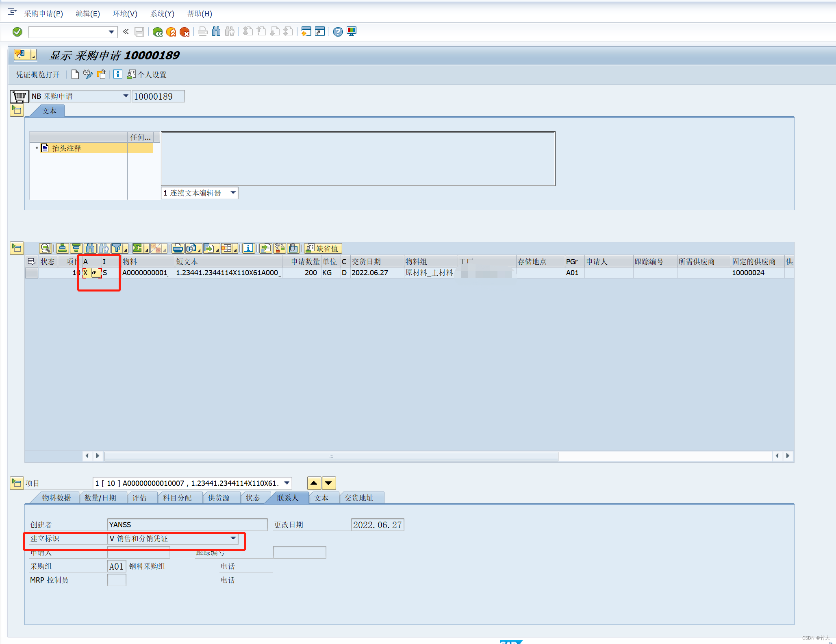This screenshot has width=836, height=644.
Task: Click the item details magnifier icon
Action: (46, 248)
